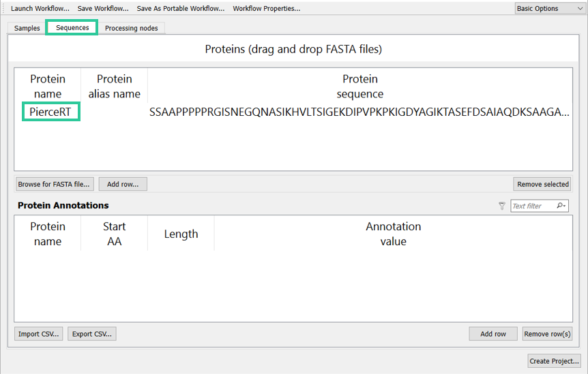Click Add row button under Proteins table
Image resolution: width=588 pixels, height=374 pixels.
point(123,184)
